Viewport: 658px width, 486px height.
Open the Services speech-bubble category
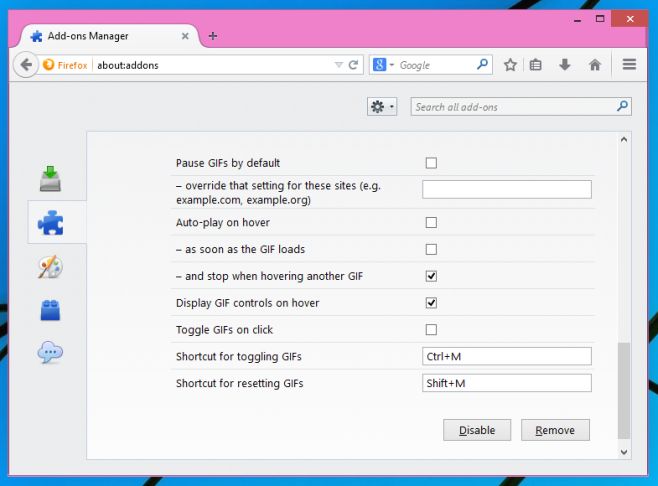pos(50,352)
